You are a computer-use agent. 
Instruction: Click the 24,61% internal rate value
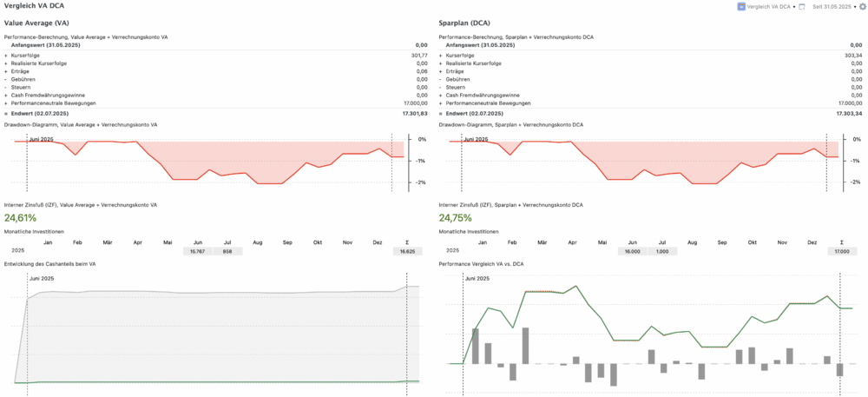(21, 218)
